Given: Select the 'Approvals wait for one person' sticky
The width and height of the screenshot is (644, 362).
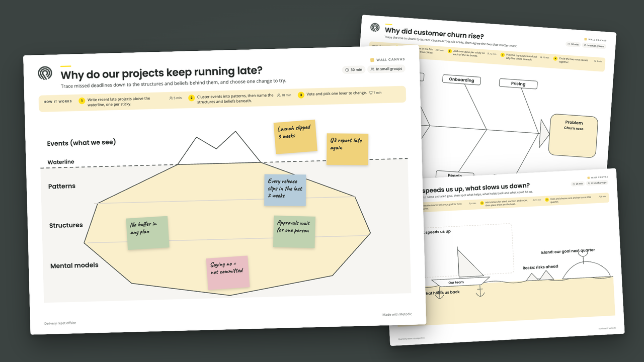Looking at the screenshot, I should point(294,231).
